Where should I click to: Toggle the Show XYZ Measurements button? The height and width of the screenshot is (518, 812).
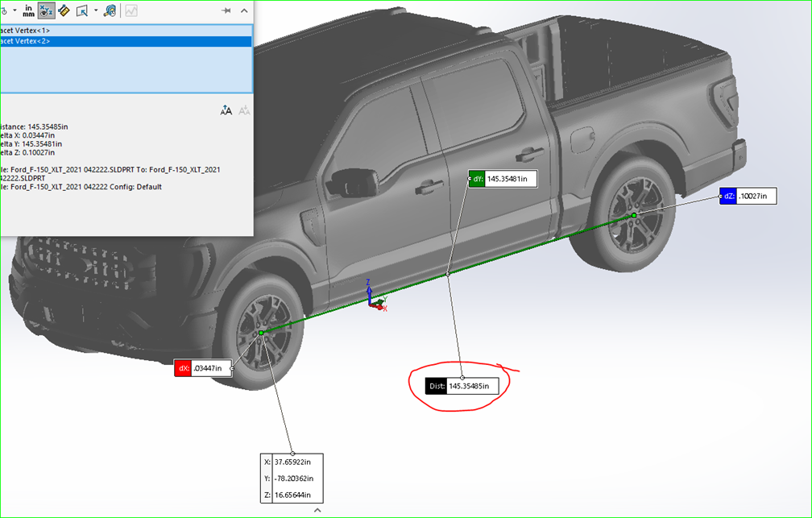47,10
